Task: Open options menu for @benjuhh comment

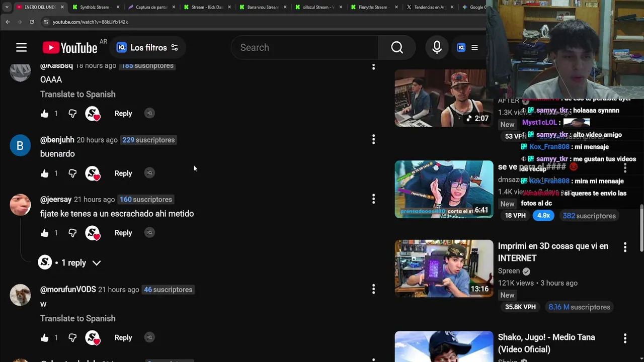Action: 373,140
